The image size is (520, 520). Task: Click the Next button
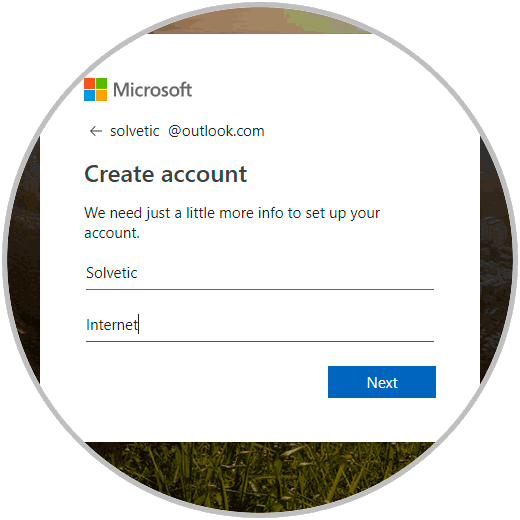point(382,382)
